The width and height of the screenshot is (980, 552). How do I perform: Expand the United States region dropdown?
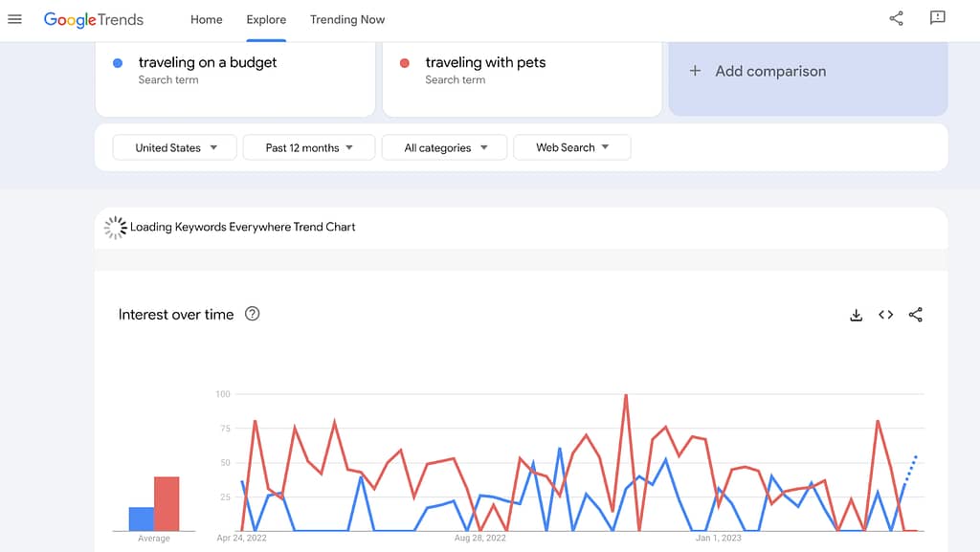tap(174, 148)
